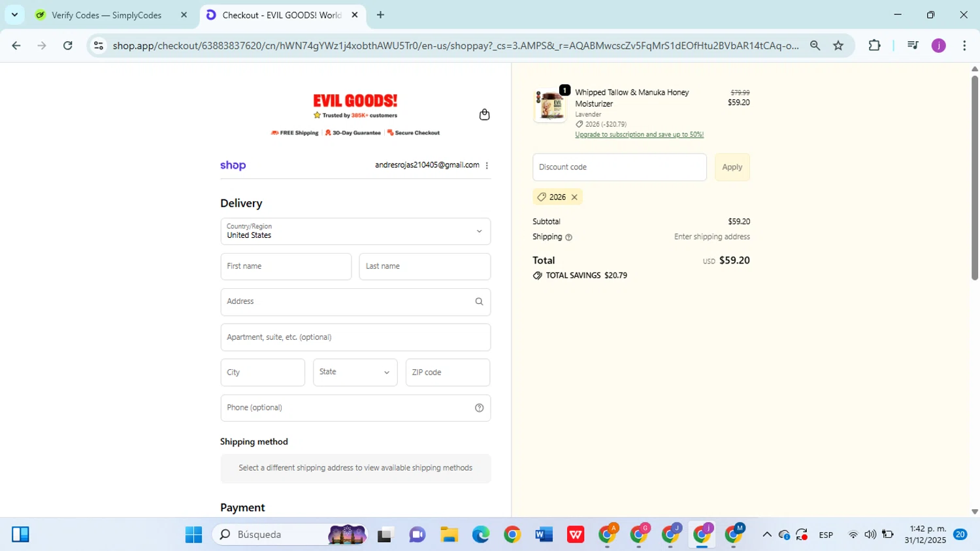980x551 pixels.
Task: Click the Last name field
Action: click(x=425, y=267)
